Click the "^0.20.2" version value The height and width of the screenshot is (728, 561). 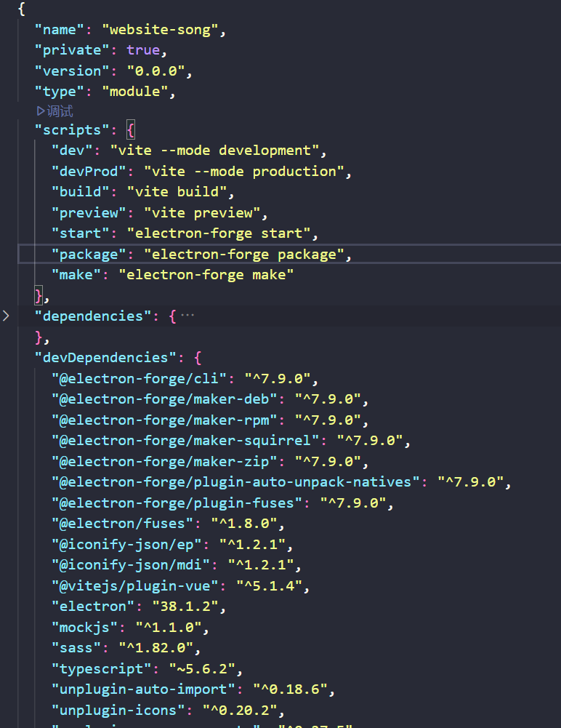tap(240, 711)
